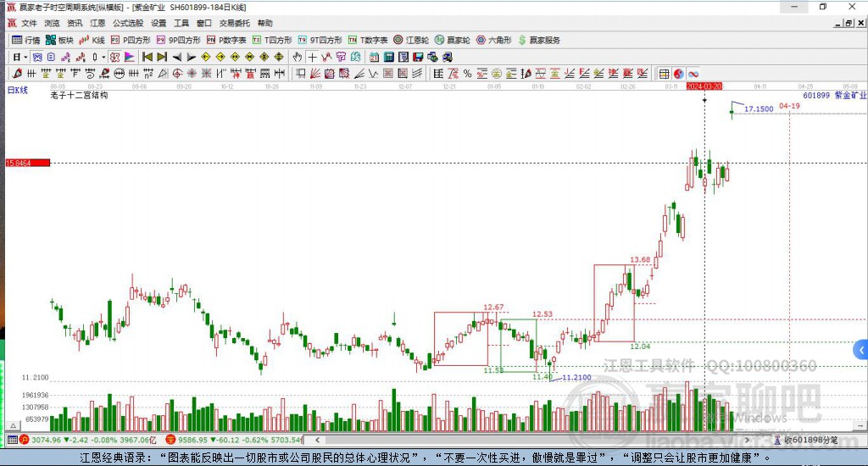Open the P数字表 tool

coord(226,40)
